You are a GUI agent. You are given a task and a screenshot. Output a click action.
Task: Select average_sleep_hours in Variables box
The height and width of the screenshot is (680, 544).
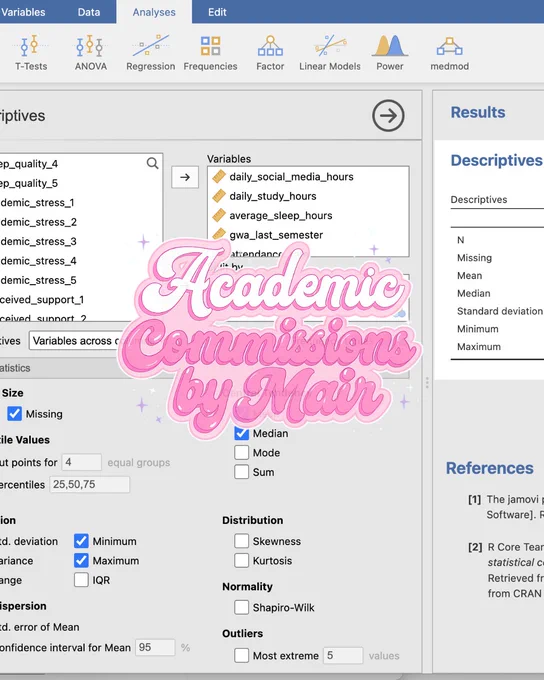[308, 216]
